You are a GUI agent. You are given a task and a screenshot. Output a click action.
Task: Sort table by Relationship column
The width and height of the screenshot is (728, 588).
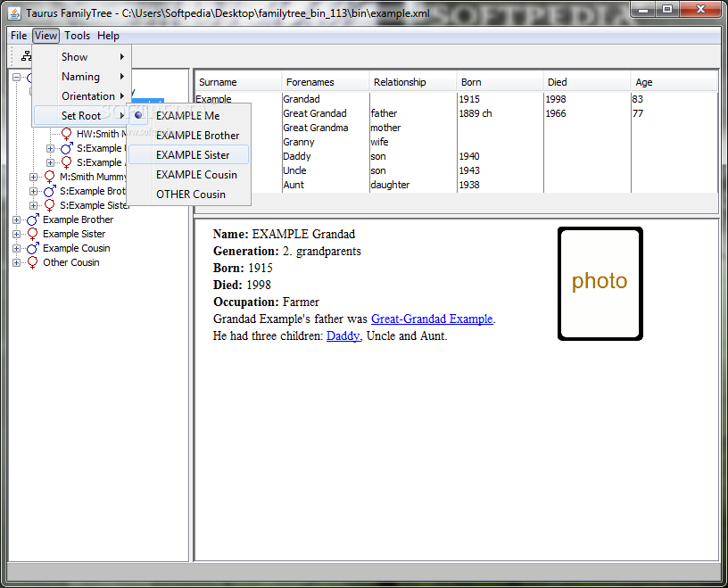coord(413,82)
